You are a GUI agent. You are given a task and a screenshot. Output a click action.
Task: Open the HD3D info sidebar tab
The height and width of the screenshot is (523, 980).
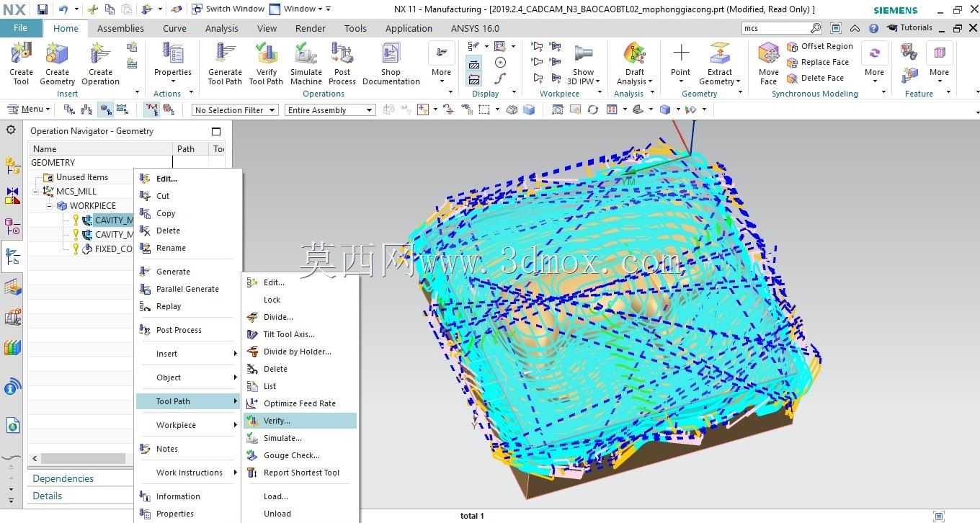[x=12, y=388]
